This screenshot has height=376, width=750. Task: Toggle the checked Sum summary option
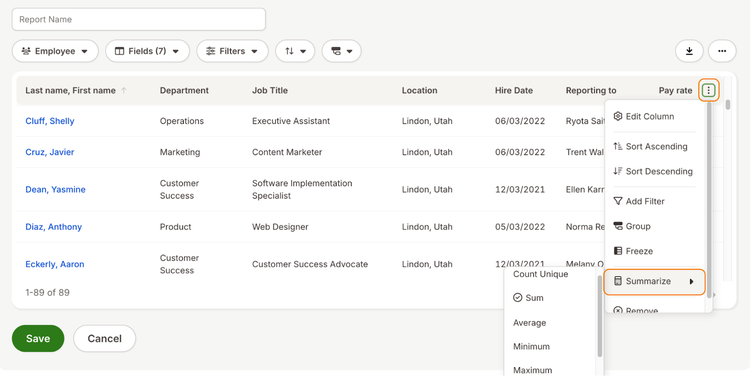click(x=528, y=298)
